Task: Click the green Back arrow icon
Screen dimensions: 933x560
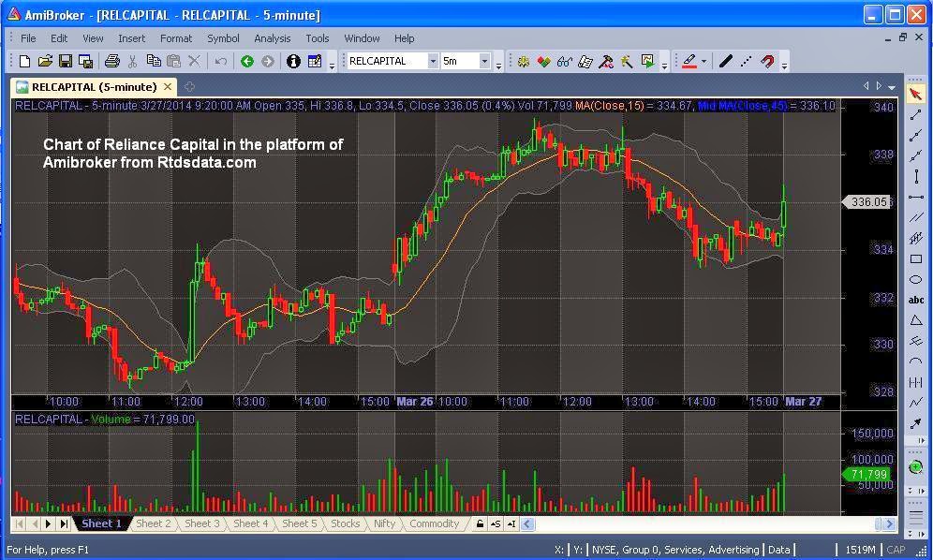Action: pos(247,61)
